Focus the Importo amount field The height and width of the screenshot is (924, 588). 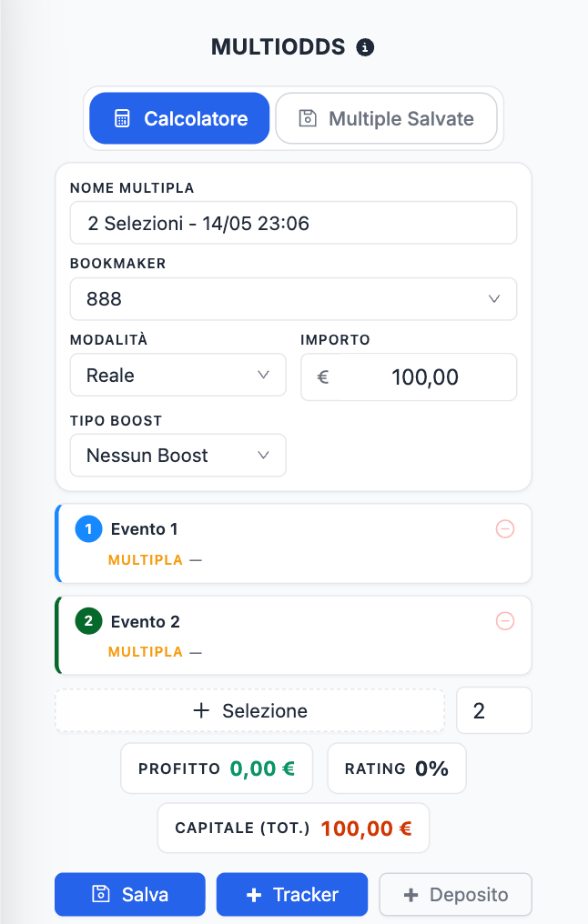[409, 377]
